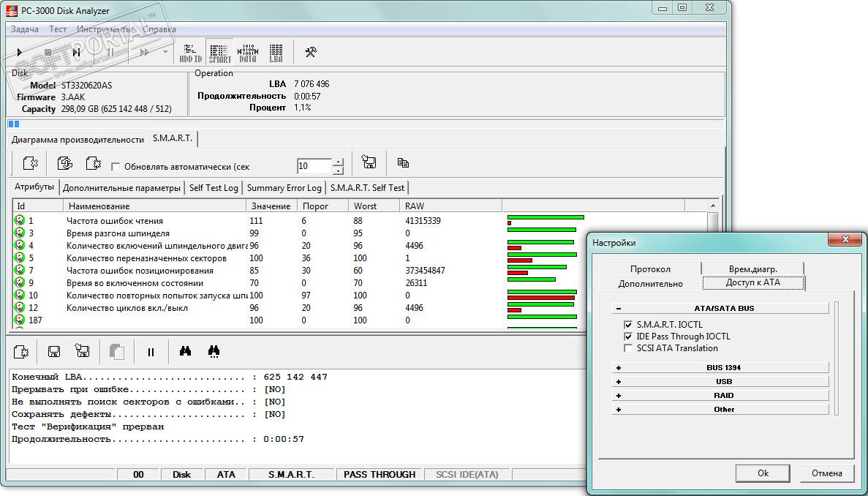The image size is (868, 496).
Task: Click the copy icon in the S.M.A.R.T. toolbar
Action: tap(403, 163)
